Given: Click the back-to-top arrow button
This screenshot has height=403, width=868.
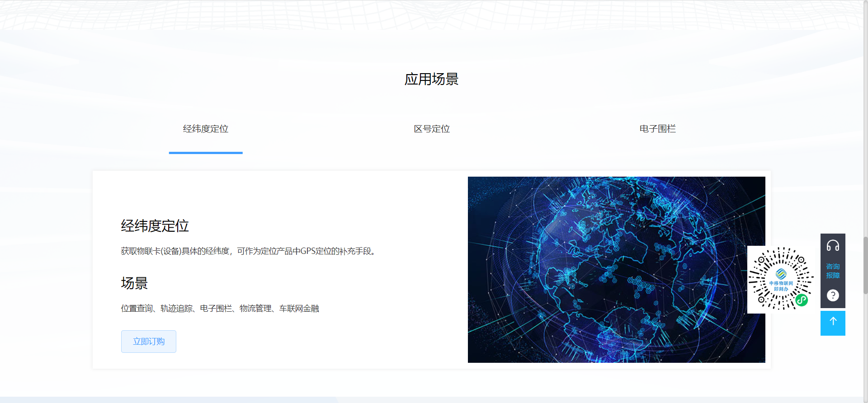Looking at the screenshot, I should tap(833, 323).
